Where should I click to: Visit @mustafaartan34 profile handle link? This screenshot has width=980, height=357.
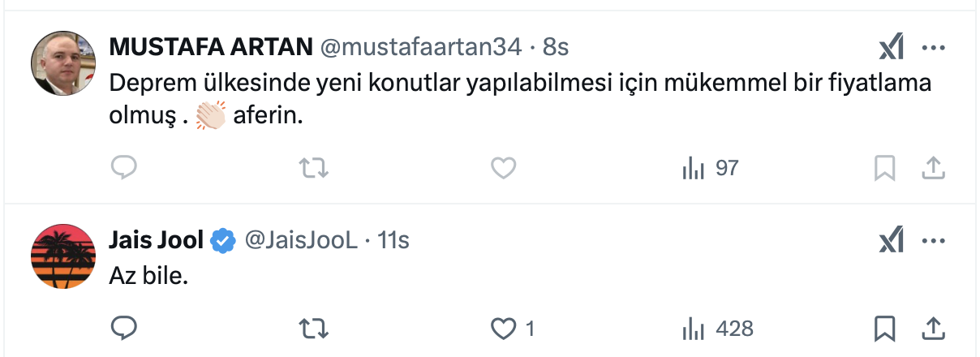coord(420,48)
